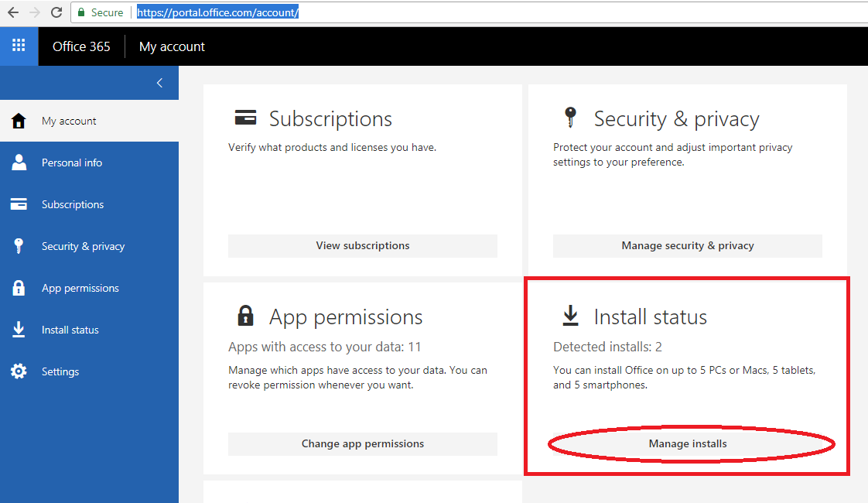Open Settings from the sidebar menu
The width and height of the screenshot is (868, 503).
tap(89, 371)
